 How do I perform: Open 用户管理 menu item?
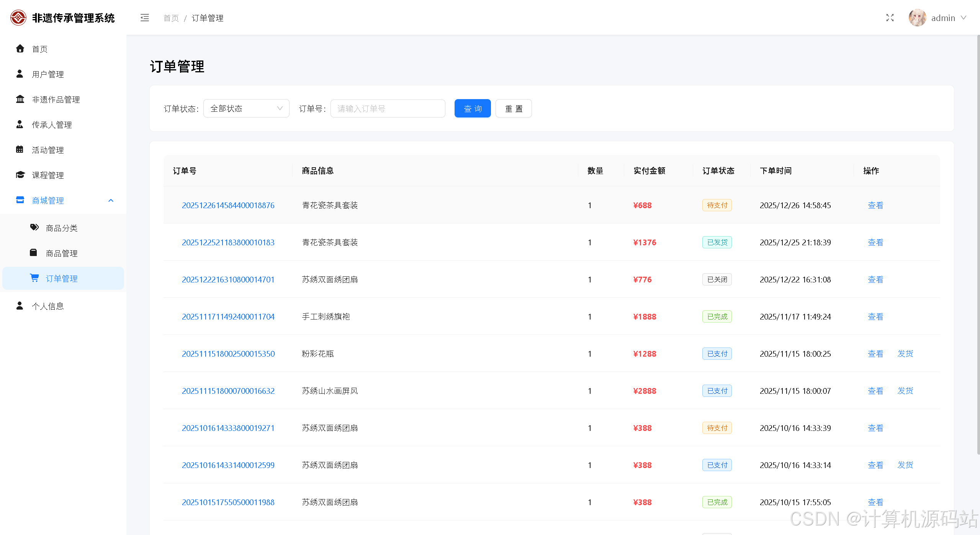(48, 74)
